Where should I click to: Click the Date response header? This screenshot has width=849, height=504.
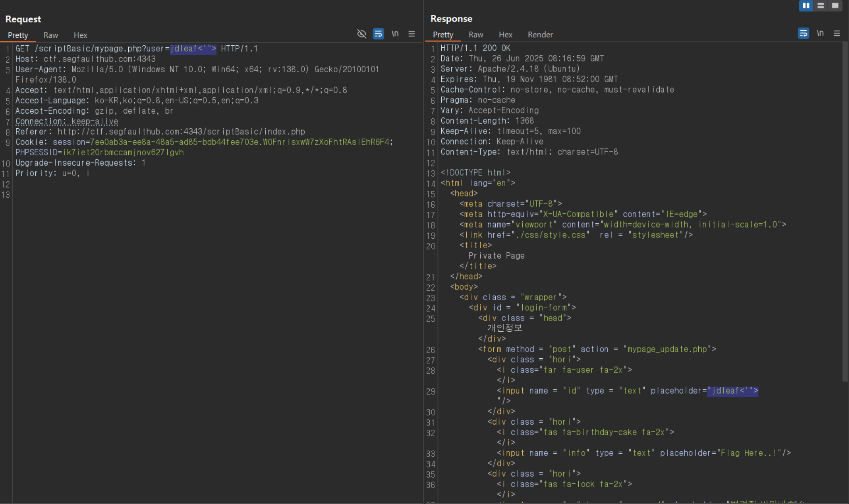[522, 59]
